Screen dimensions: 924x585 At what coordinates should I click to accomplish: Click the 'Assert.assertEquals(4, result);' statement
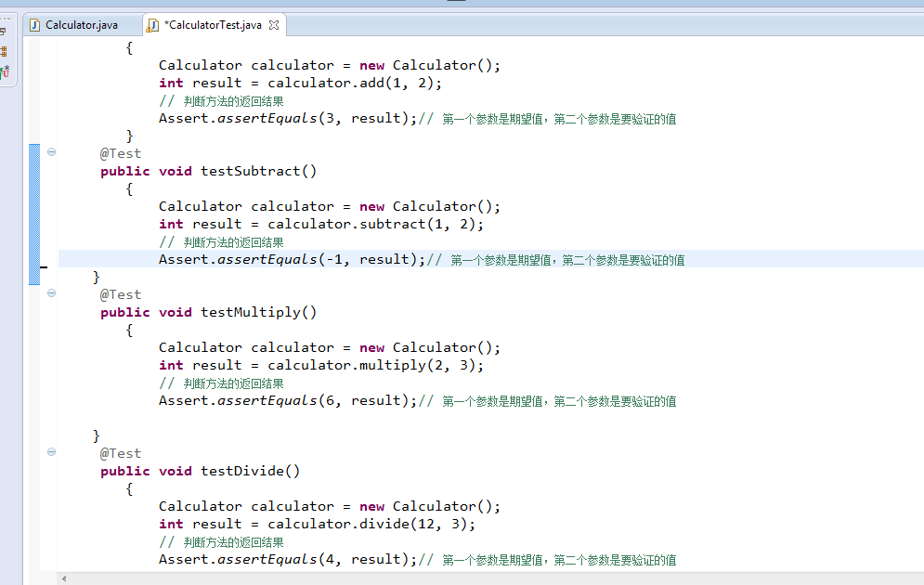(288, 560)
